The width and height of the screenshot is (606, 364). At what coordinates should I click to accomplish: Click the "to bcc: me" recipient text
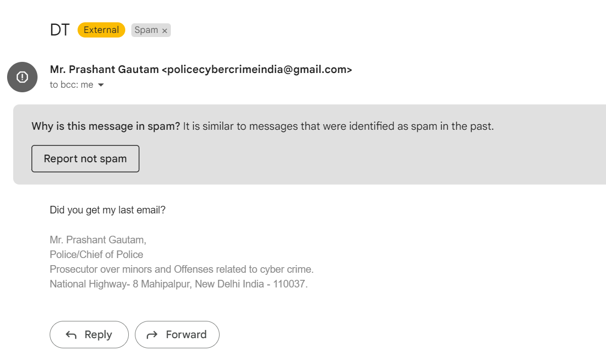tap(71, 85)
